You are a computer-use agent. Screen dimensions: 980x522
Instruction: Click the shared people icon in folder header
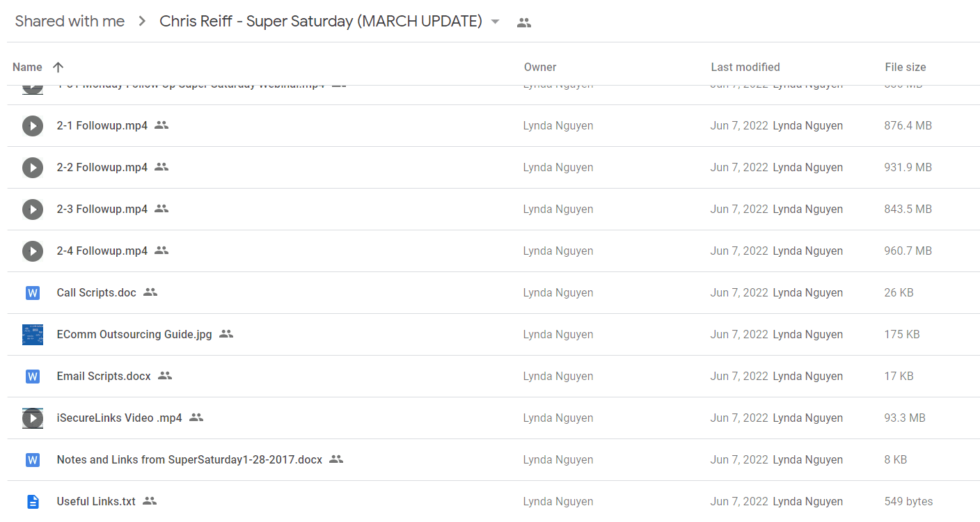(524, 22)
